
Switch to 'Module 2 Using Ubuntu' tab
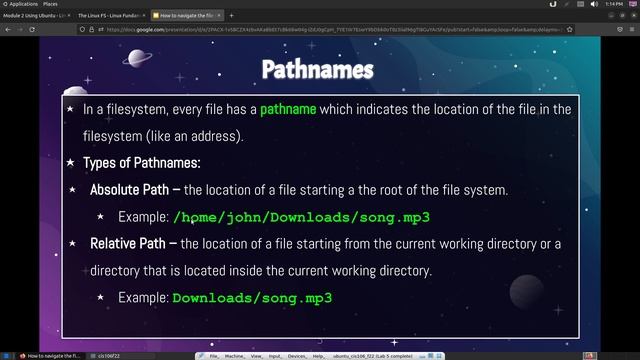[x=36, y=16]
